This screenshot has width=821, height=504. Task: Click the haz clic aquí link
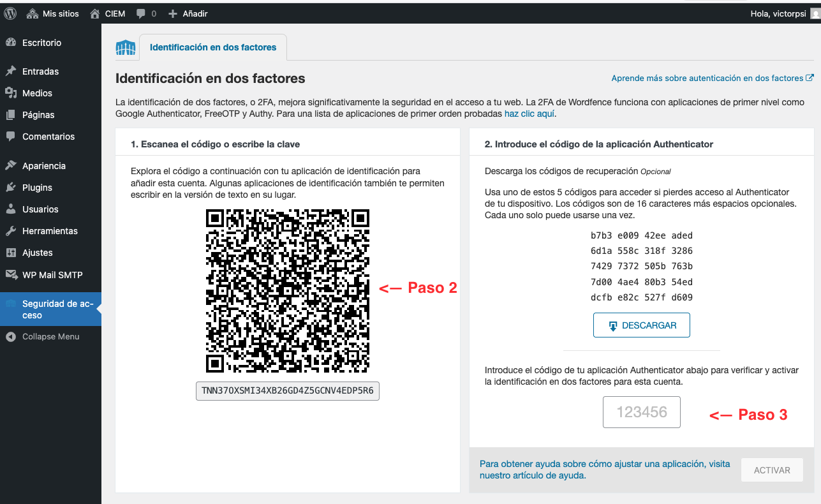(x=529, y=114)
